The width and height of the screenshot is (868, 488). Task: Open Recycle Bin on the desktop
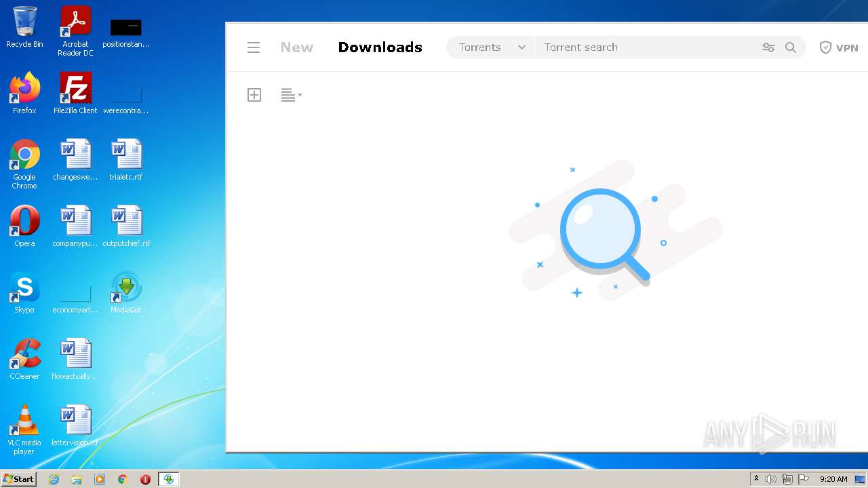24,27
